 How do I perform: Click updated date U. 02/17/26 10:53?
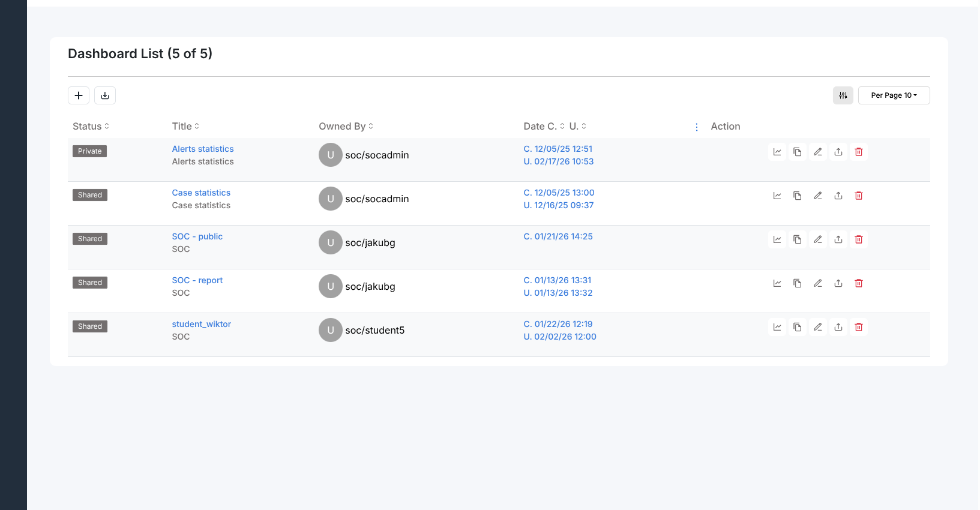tap(559, 161)
